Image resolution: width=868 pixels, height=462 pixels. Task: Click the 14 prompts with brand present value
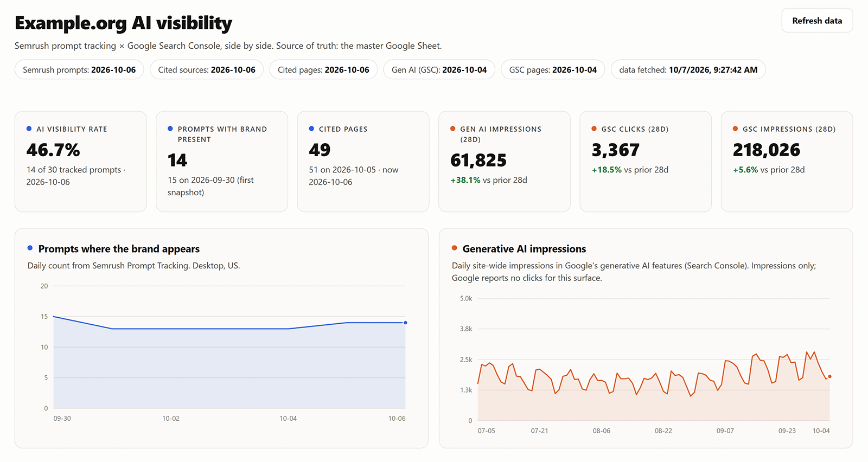point(177,160)
